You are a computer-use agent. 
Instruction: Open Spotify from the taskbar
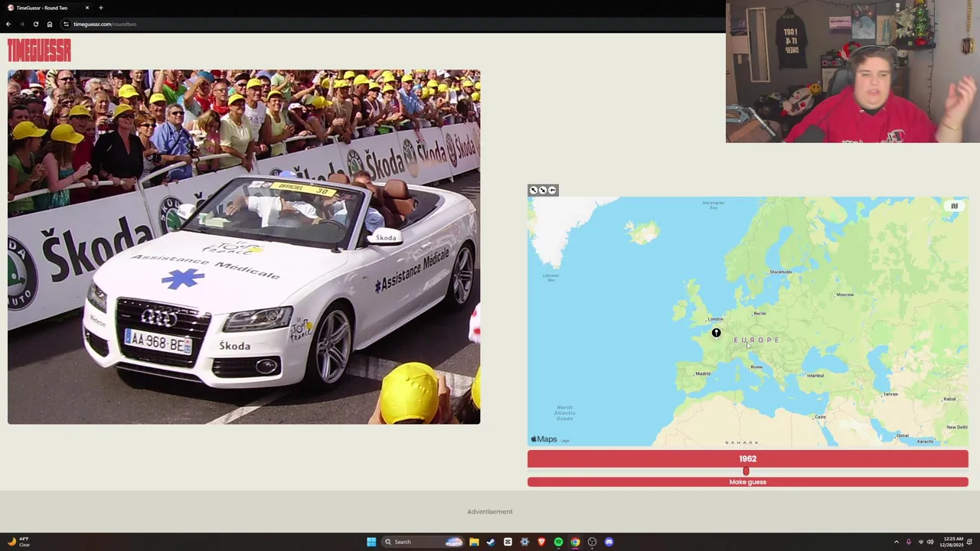(558, 542)
